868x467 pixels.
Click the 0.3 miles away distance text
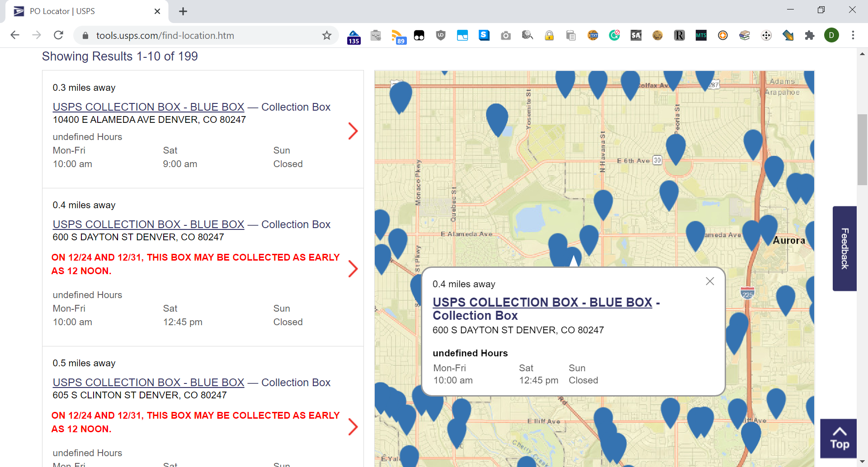(x=84, y=88)
